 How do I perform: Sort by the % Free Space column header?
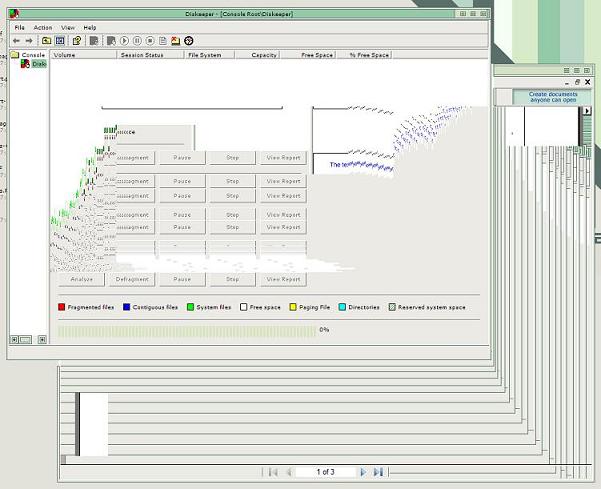point(364,55)
